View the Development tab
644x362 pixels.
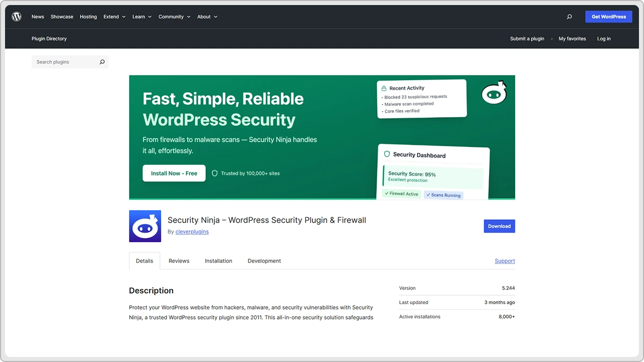264,261
